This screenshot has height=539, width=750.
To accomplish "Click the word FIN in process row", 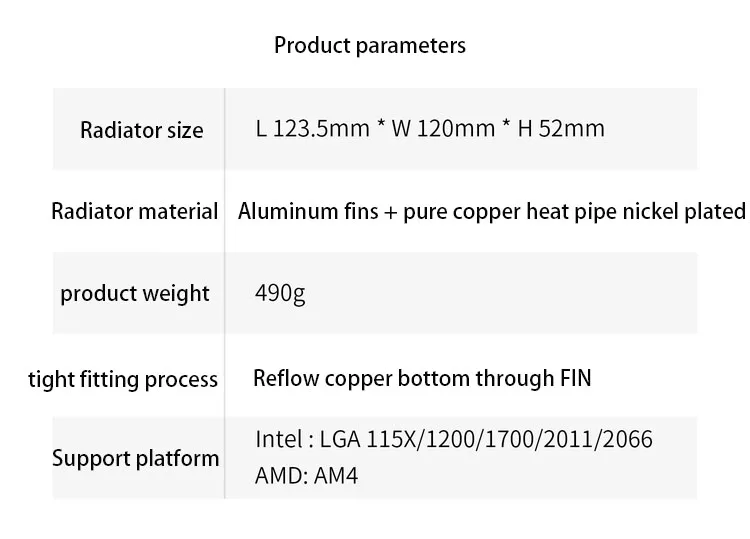I will point(571,378).
